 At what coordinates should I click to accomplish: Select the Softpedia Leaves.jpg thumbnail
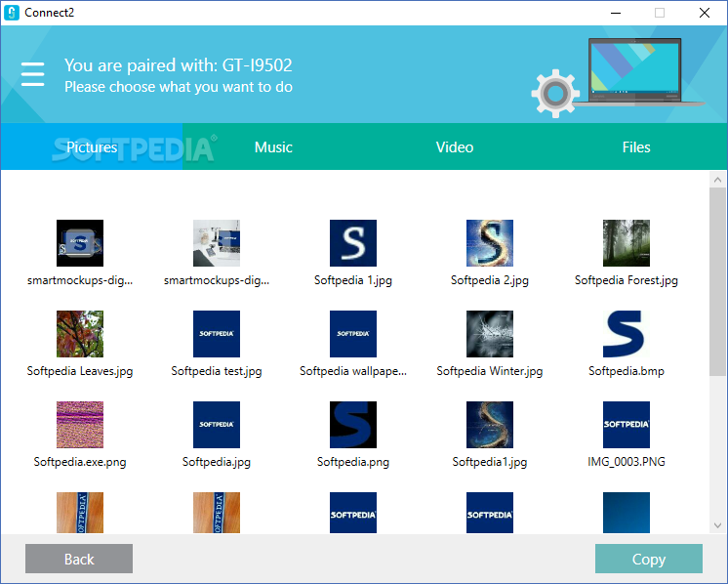coord(80,334)
